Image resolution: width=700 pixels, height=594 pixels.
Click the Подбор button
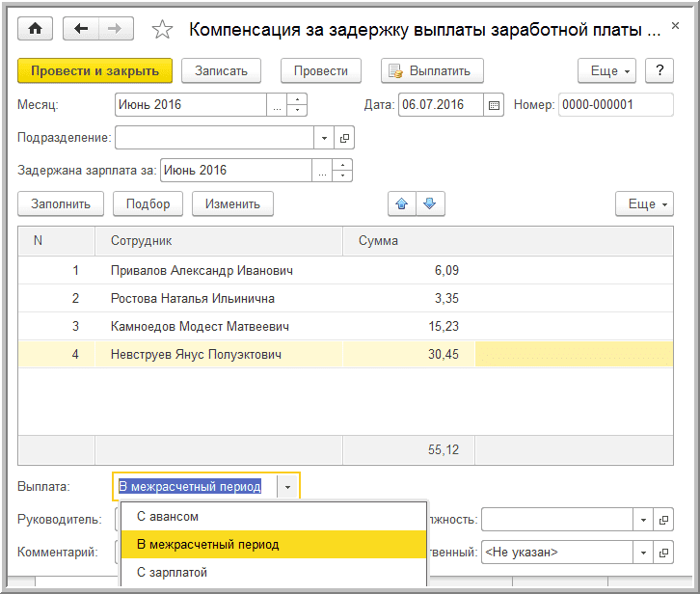point(148,204)
